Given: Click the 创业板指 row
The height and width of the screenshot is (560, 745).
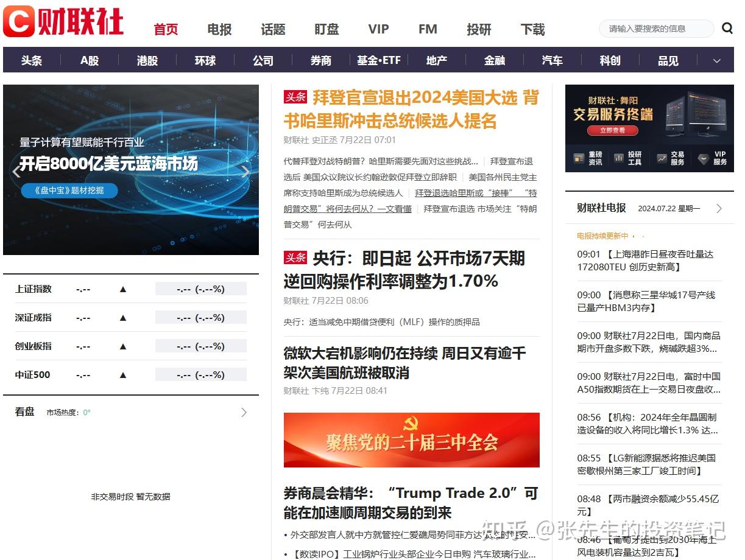Looking at the screenshot, I should pos(131,346).
